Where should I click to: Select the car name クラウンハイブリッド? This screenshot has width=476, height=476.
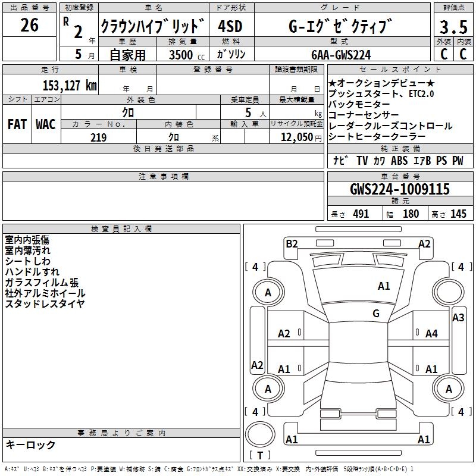153,26
